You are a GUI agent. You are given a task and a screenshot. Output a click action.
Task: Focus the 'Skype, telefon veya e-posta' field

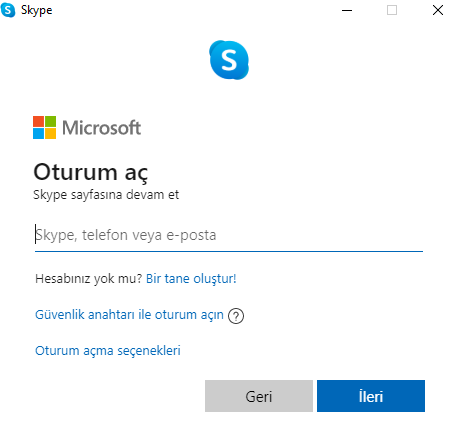(229, 235)
